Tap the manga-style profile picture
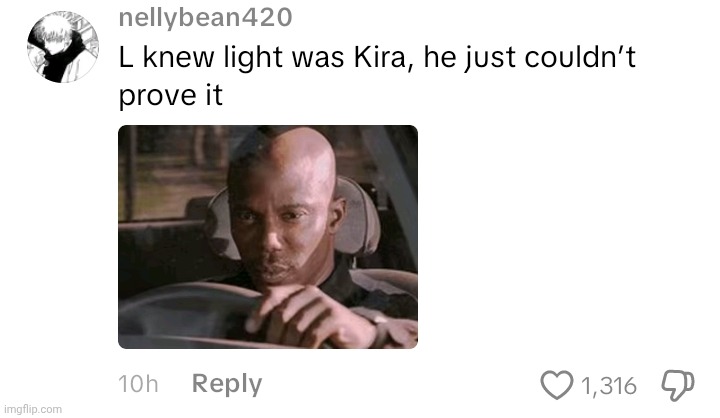The height and width of the screenshot is (418, 720). [63, 47]
